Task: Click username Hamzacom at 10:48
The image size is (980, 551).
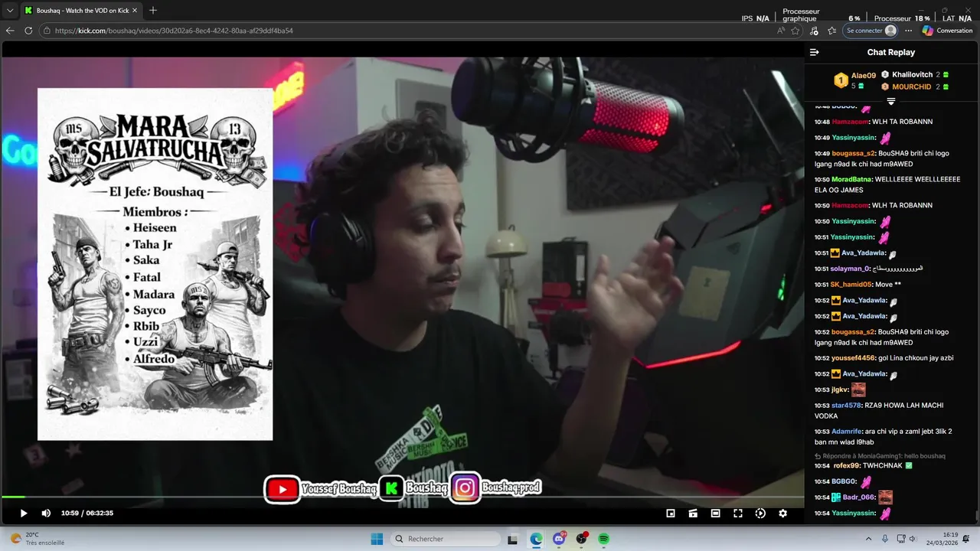Action: (849, 122)
